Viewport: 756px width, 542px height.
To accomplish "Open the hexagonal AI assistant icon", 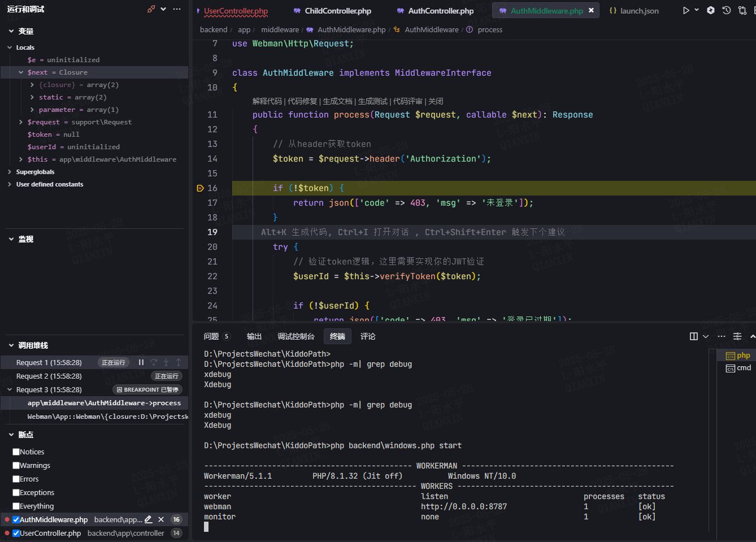I will click(x=711, y=10).
